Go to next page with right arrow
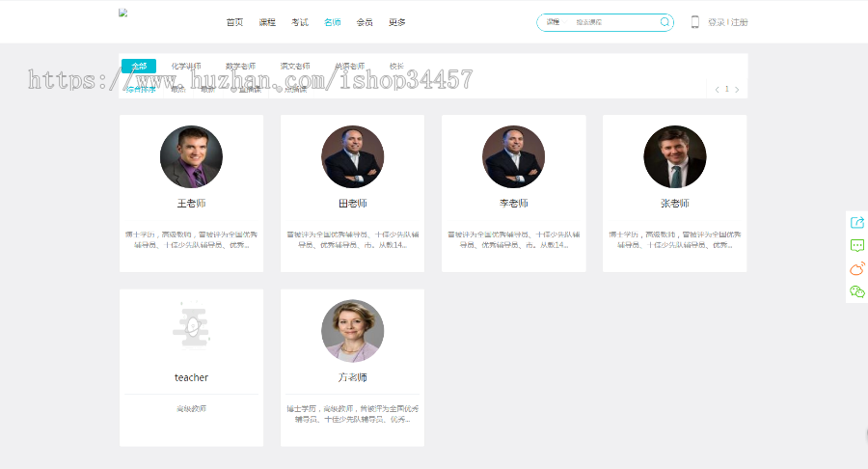This screenshot has height=469, width=868. click(737, 89)
